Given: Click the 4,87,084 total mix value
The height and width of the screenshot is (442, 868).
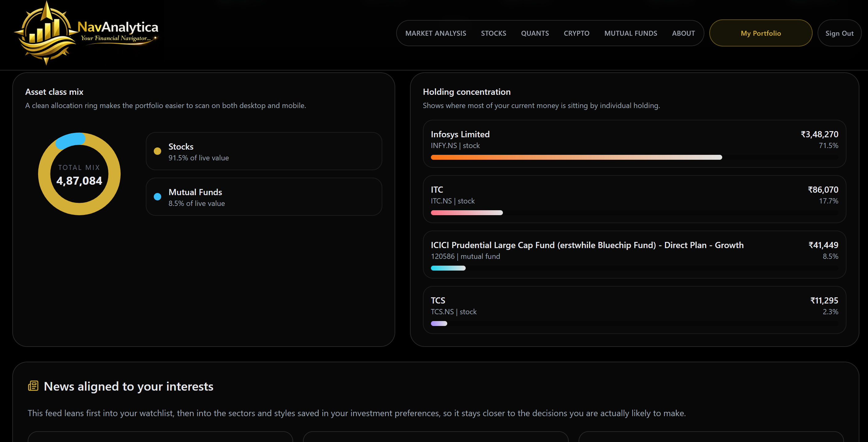Looking at the screenshot, I should click(x=79, y=181).
